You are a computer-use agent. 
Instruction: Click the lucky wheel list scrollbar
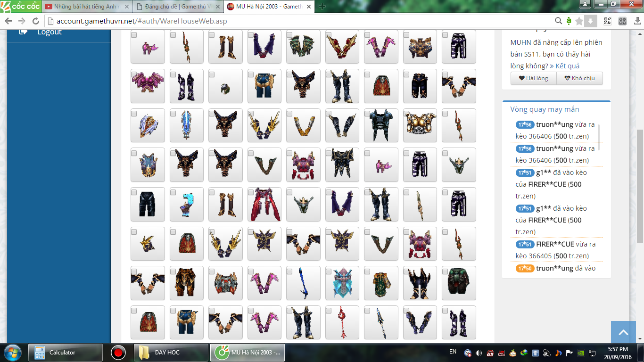click(x=599, y=137)
